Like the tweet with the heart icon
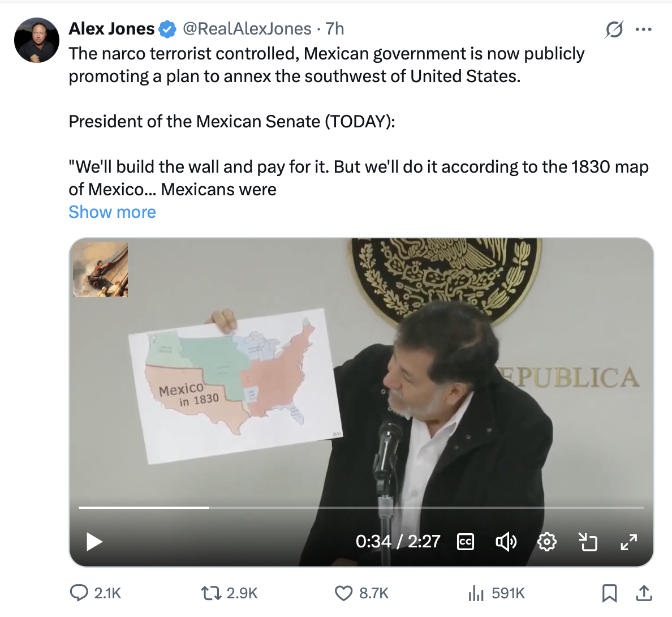Viewport: 672px width, 617px height. click(x=343, y=593)
